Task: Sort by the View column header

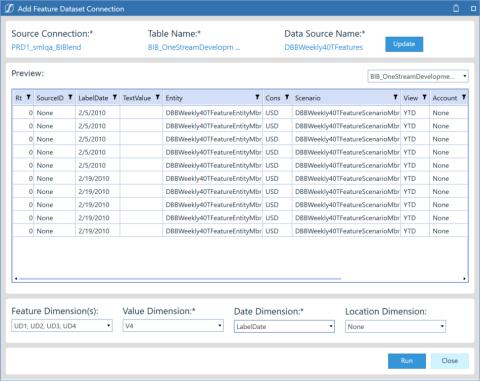Action: pos(411,98)
